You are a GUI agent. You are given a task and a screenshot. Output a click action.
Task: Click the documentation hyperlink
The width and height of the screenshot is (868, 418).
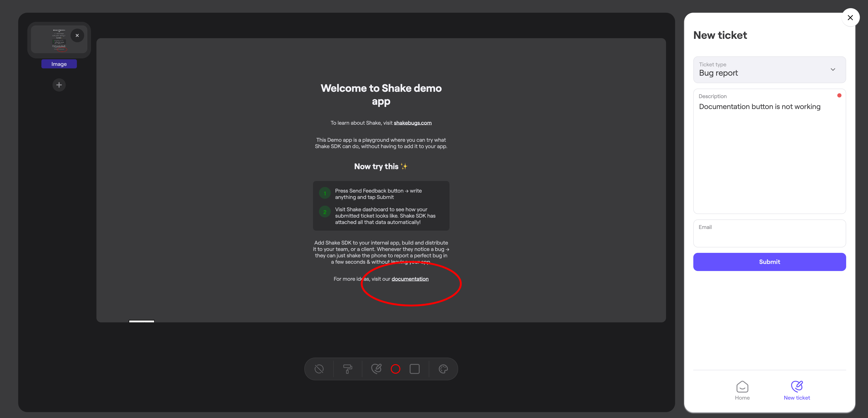coord(410,279)
